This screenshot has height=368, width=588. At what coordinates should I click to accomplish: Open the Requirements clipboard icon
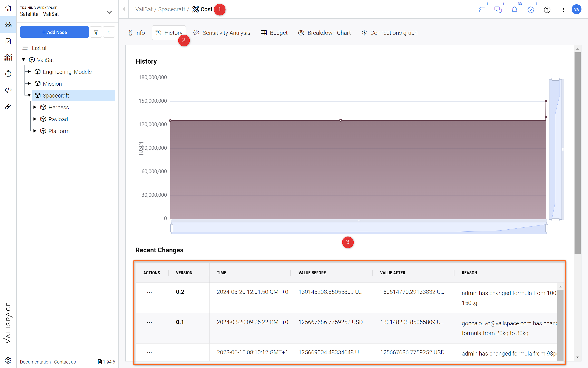point(8,41)
